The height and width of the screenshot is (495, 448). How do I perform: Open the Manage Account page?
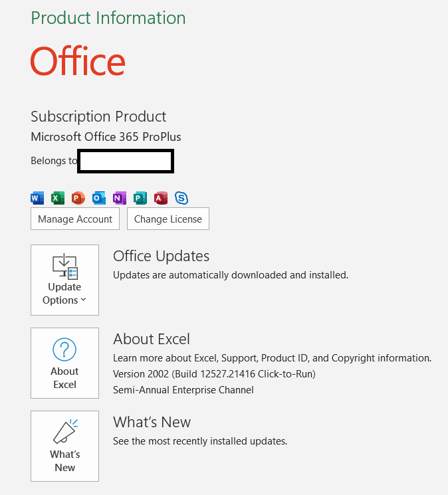point(75,219)
